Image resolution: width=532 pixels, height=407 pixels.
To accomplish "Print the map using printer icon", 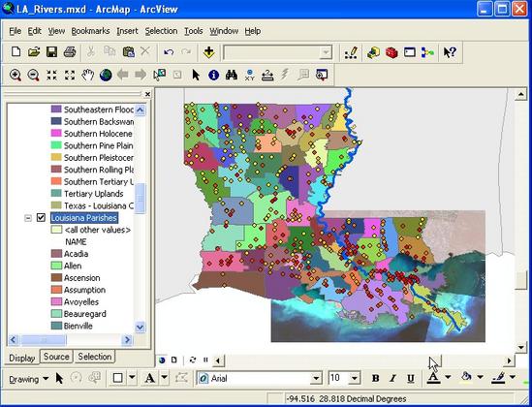I will 70,52.
